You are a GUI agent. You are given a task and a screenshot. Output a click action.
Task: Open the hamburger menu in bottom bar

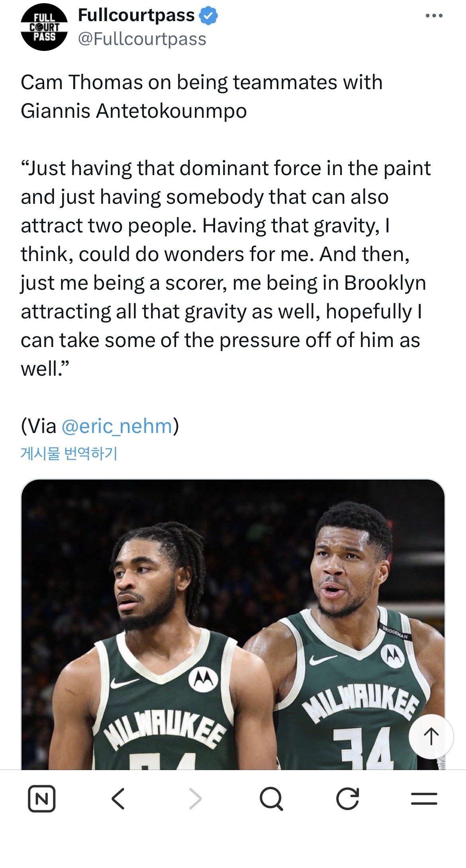tap(424, 798)
